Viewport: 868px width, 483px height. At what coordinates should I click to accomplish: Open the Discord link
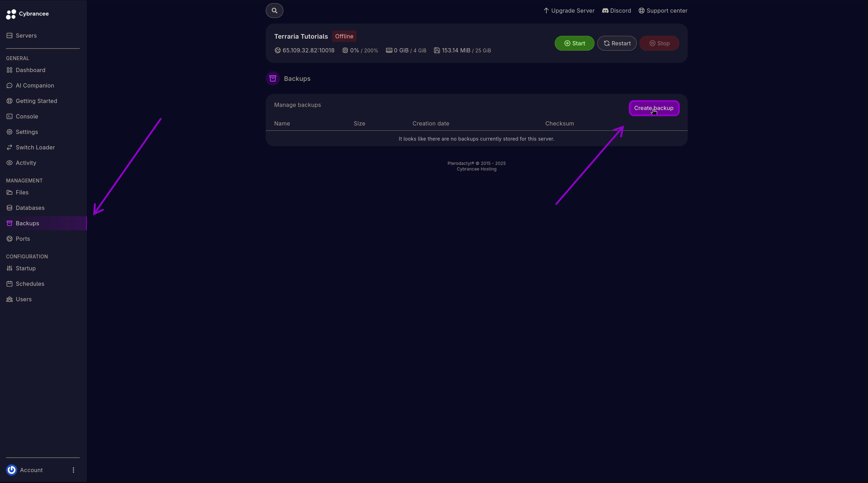(x=617, y=11)
